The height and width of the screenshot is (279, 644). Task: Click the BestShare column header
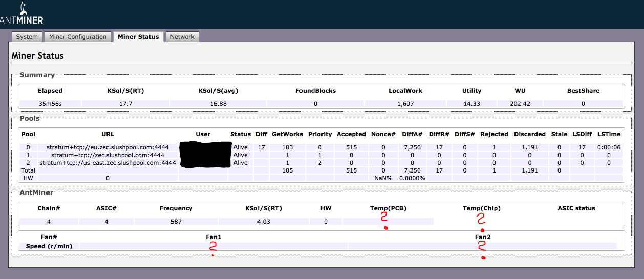(x=583, y=91)
